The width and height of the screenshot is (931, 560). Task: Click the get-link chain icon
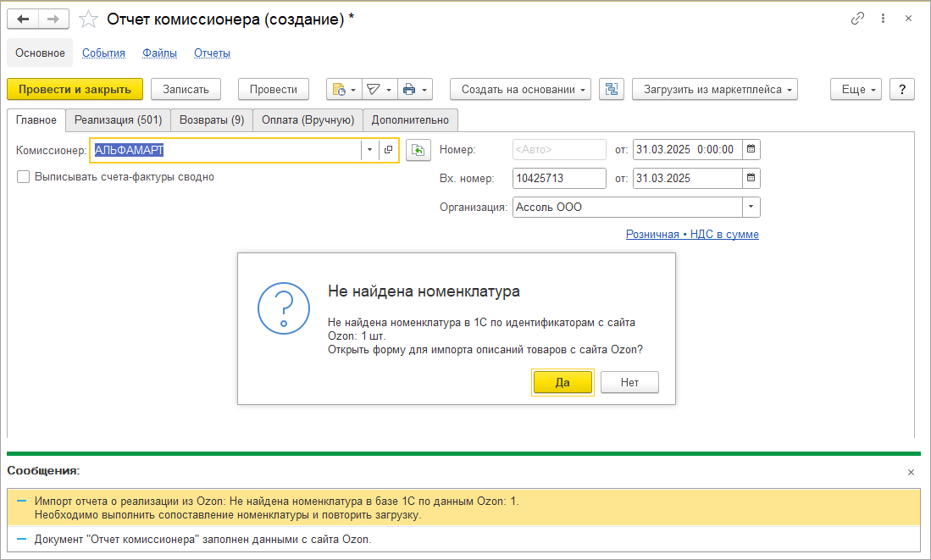tap(857, 19)
